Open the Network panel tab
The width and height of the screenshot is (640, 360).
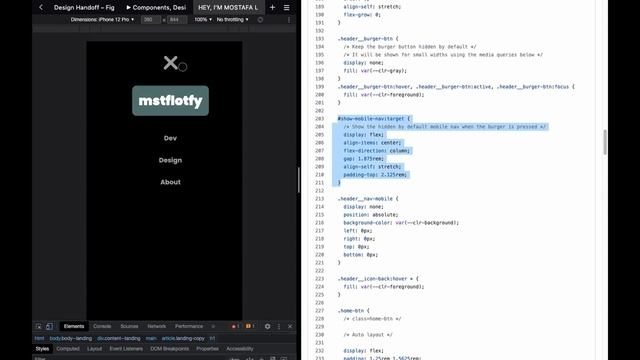point(157,327)
